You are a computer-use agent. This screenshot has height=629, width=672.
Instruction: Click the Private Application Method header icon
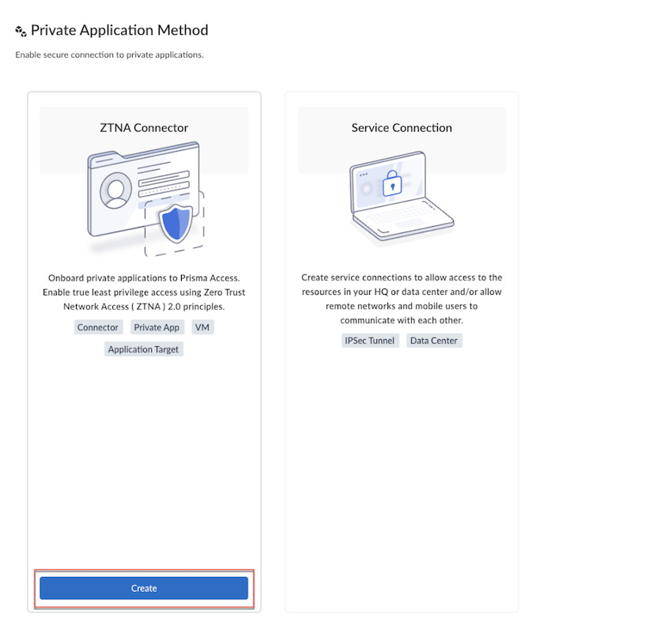coord(21,31)
